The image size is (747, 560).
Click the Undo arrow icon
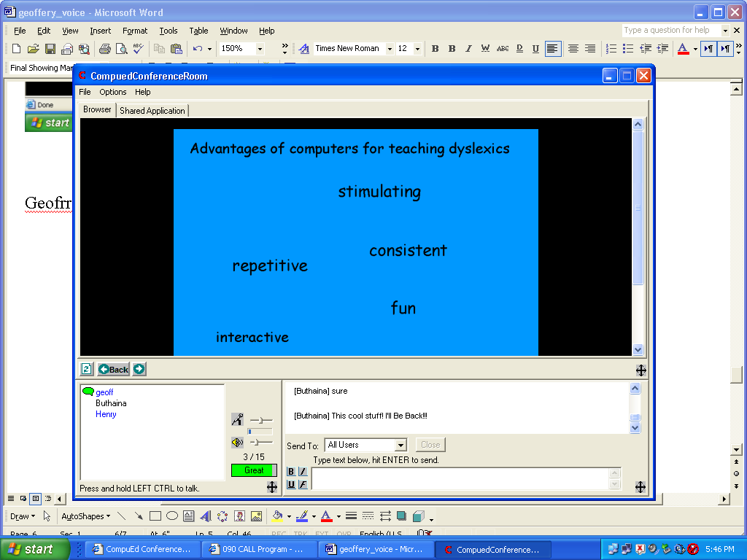198,49
